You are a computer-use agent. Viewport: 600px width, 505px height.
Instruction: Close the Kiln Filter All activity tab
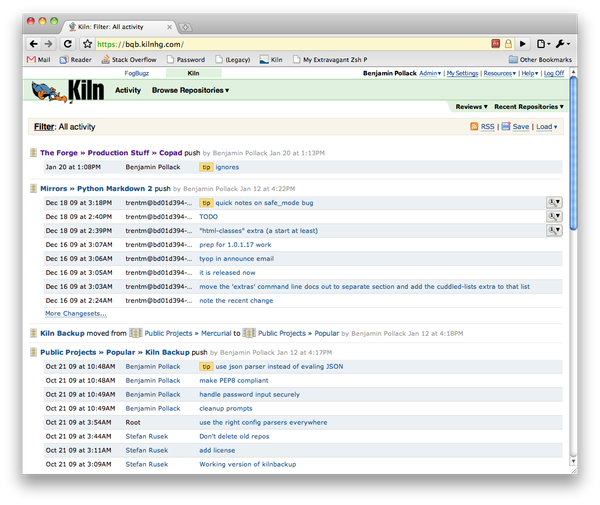pyautogui.click(x=169, y=27)
